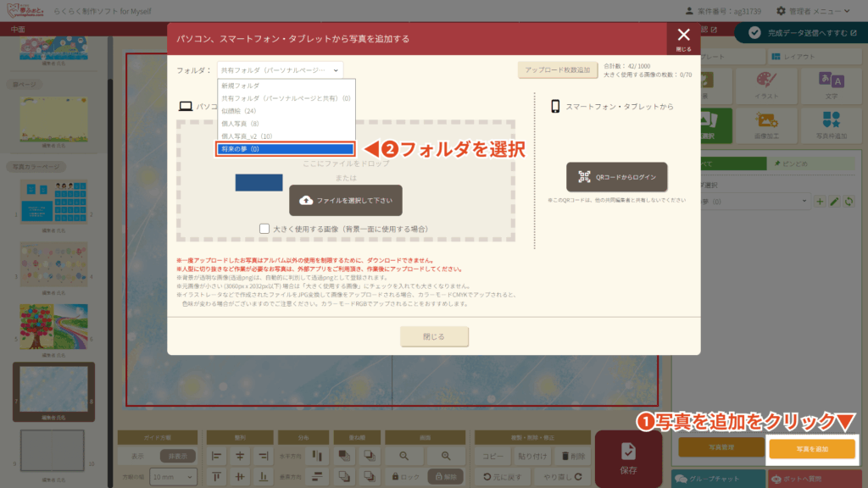Open the 文字 text tool icon
This screenshot has height=488, width=868.
[830, 86]
